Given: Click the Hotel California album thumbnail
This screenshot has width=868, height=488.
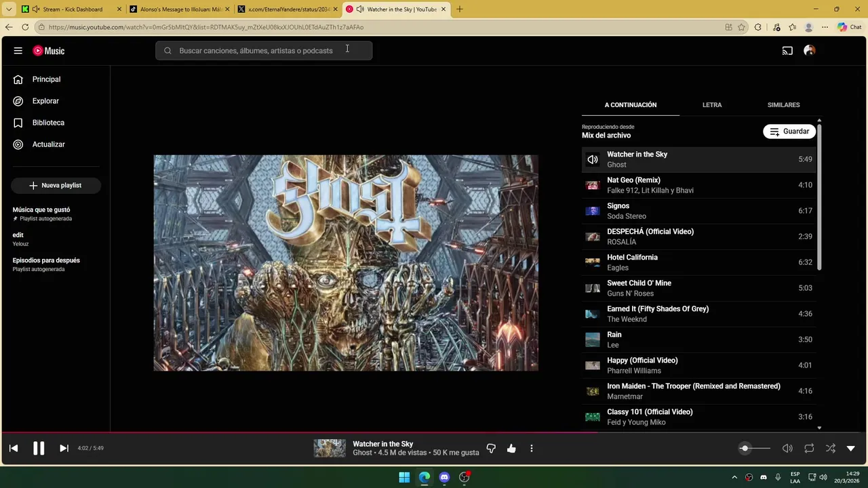Looking at the screenshot, I should (x=593, y=262).
